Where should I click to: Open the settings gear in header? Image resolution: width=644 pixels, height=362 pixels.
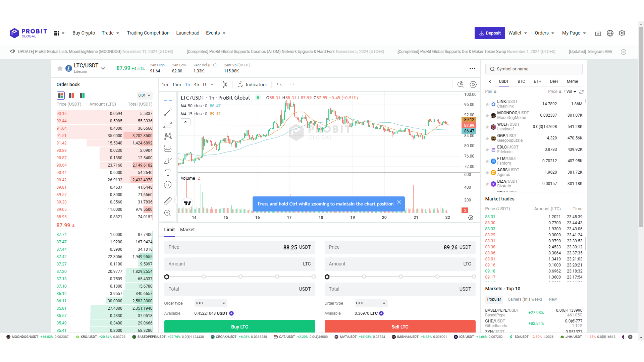click(622, 33)
